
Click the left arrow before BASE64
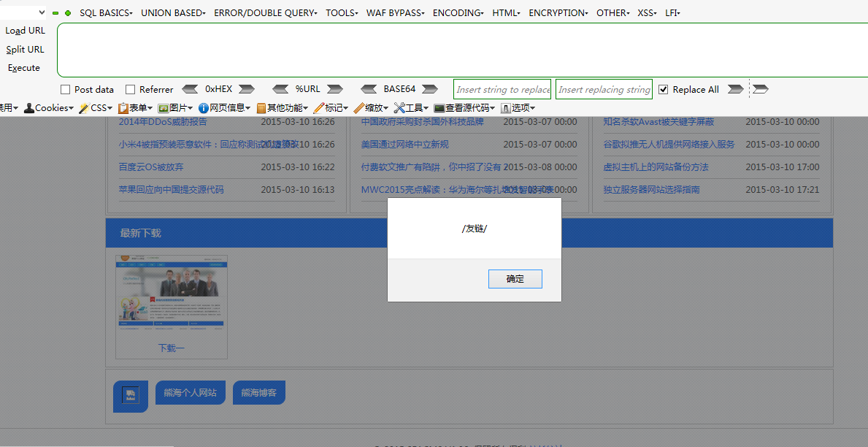coord(369,89)
